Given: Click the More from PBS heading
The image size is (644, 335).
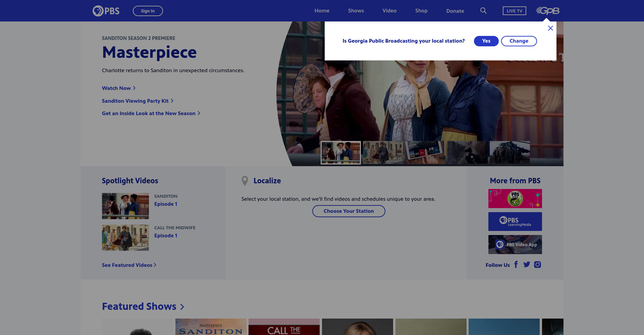Looking at the screenshot, I should pos(515,181).
